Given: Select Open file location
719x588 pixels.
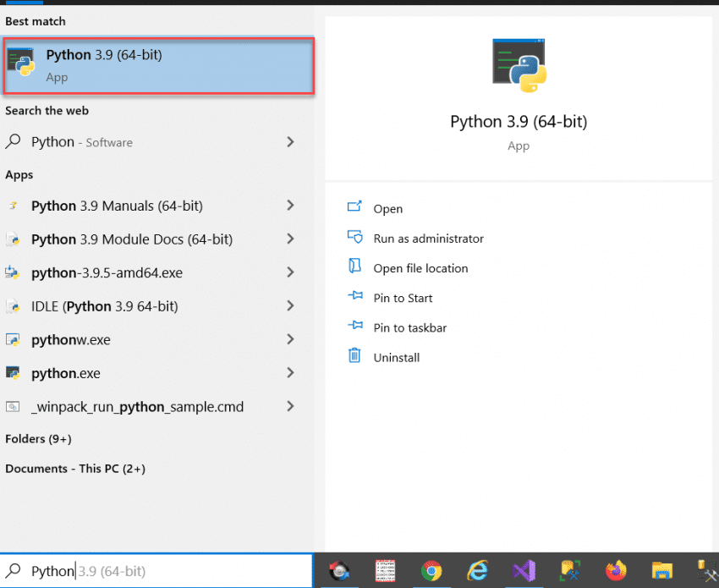Looking at the screenshot, I should (x=420, y=268).
